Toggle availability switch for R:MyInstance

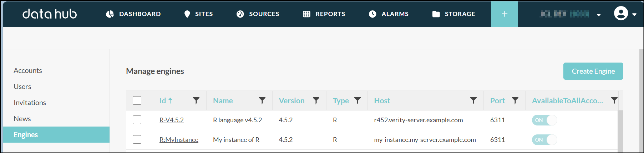point(544,140)
